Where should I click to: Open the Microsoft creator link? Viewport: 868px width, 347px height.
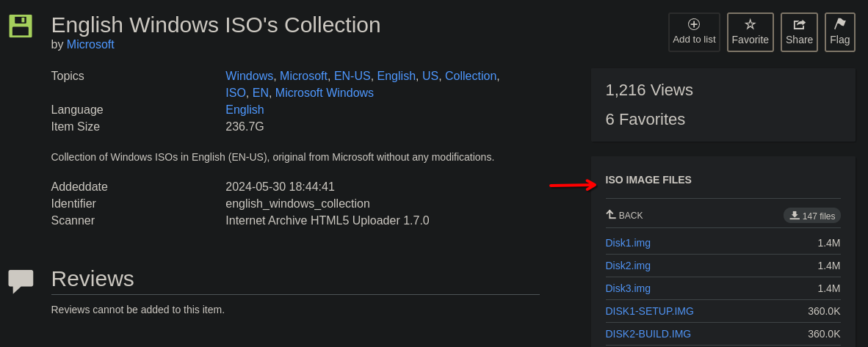pyautogui.click(x=90, y=44)
